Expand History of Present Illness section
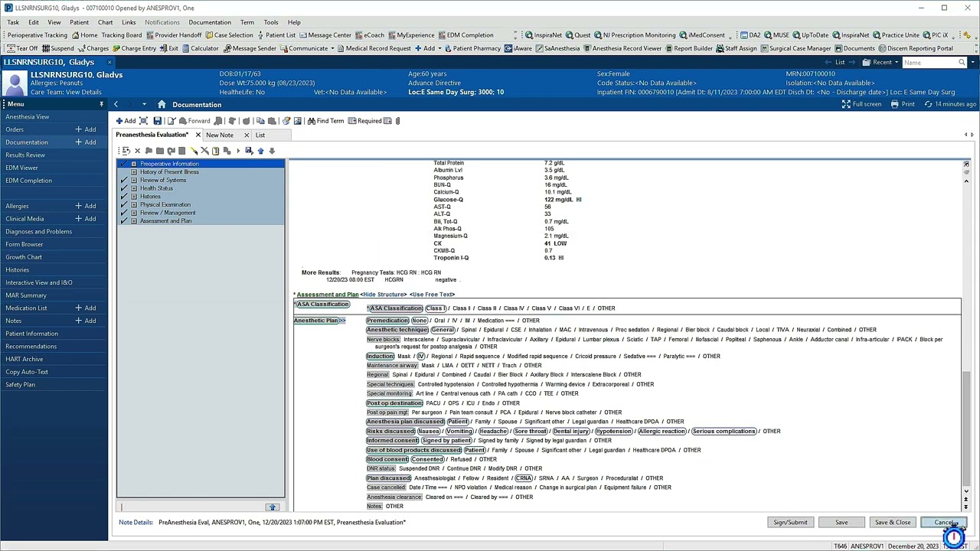Viewport: 980px width, 551px height. [x=134, y=172]
